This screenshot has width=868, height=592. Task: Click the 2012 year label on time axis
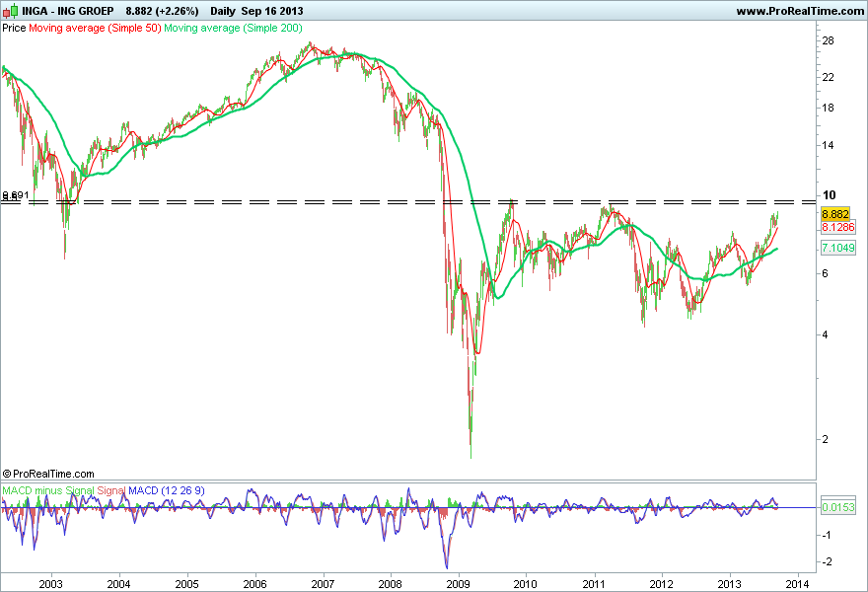pyautogui.click(x=662, y=584)
